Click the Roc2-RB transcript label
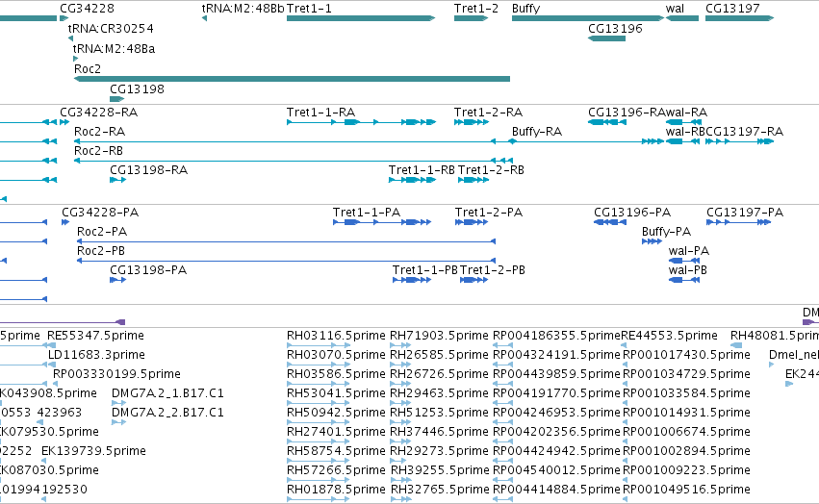 pyautogui.click(x=98, y=150)
